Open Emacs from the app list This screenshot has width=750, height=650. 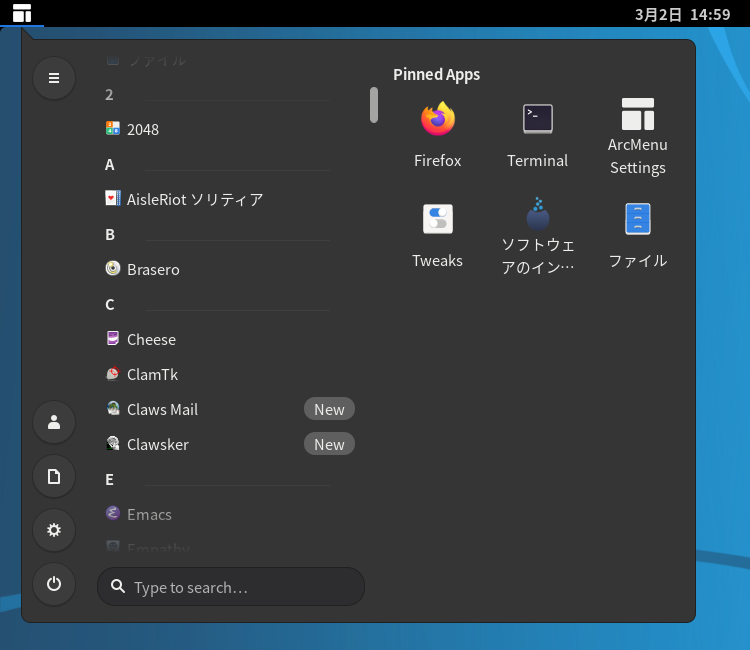[231, 514]
